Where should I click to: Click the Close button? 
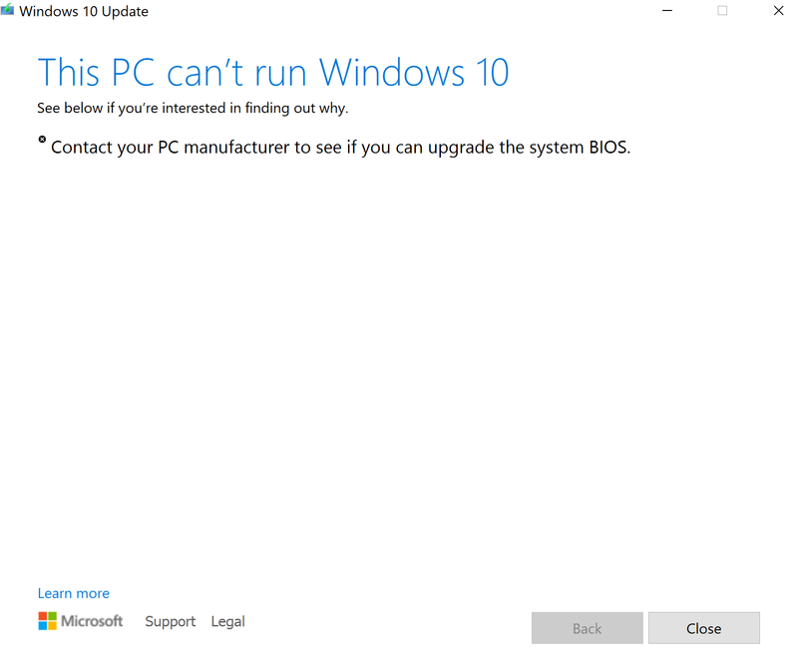pos(704,628)
